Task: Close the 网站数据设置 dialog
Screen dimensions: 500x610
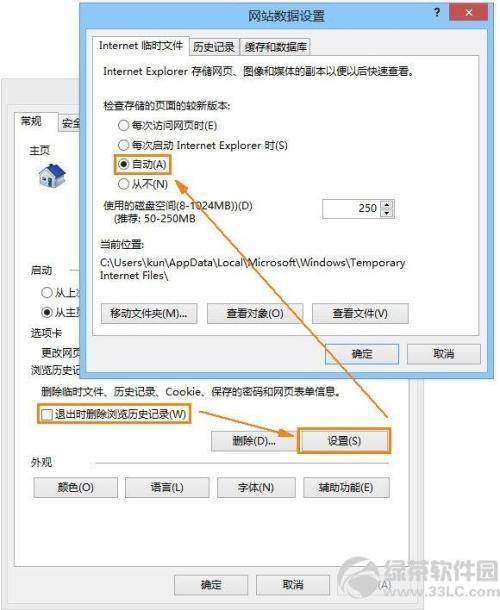Action: coord(468,12)
